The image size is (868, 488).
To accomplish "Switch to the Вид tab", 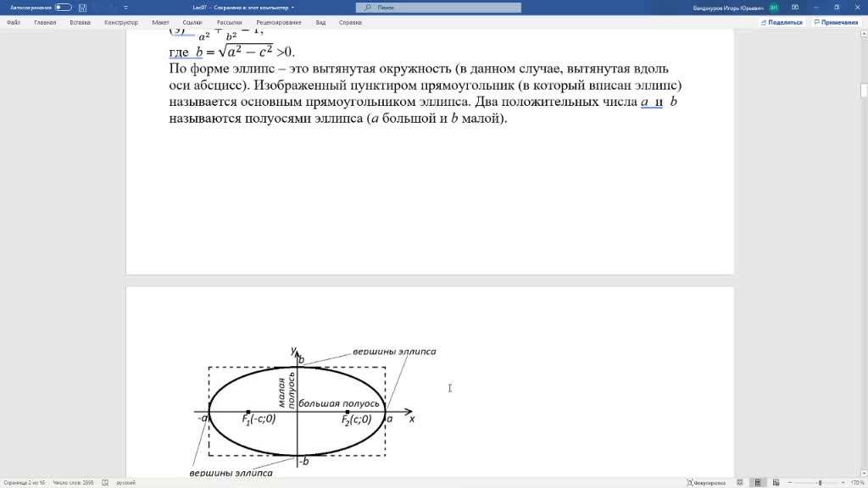I will [x=320, y=23].
